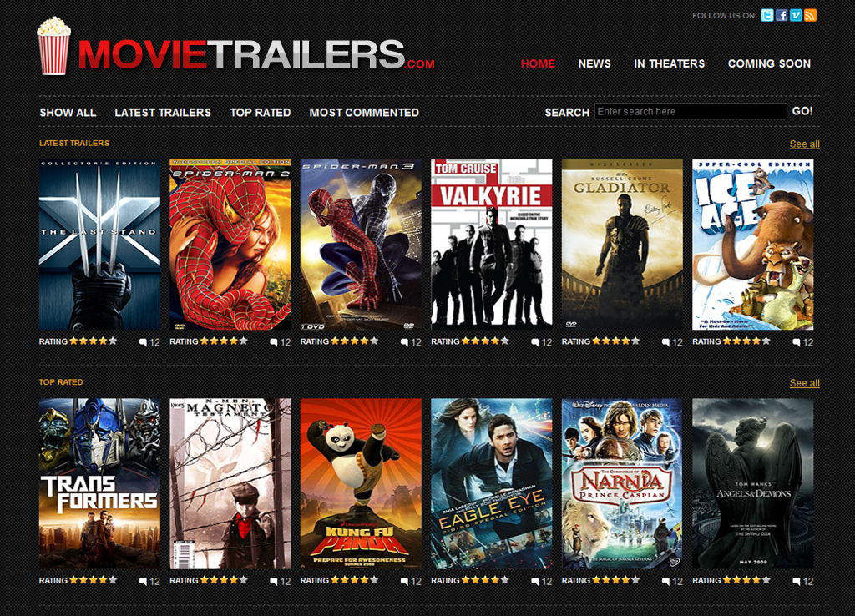The width and height of the screenshot is (855, 616).
Task: Click See all for Latest Trailers
Action: [804, 144]
